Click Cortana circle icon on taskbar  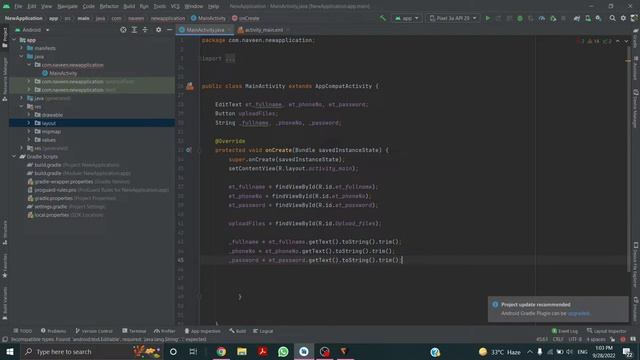point(173,351)
